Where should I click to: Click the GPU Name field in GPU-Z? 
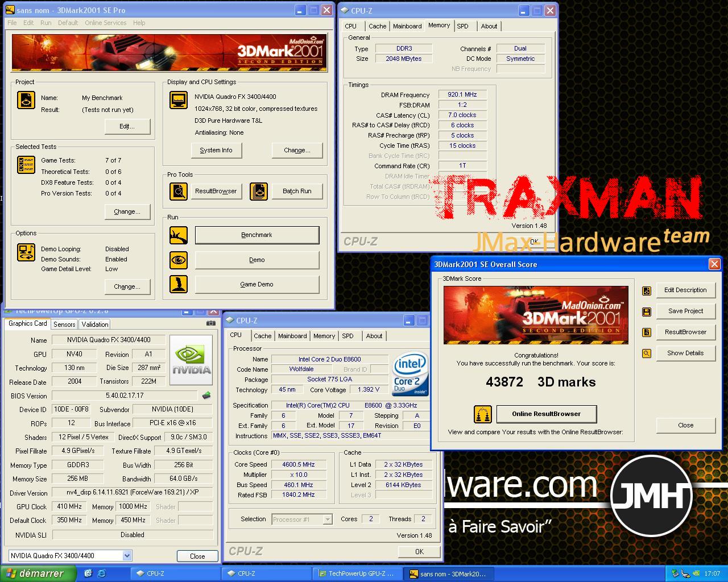pos(109,340)
